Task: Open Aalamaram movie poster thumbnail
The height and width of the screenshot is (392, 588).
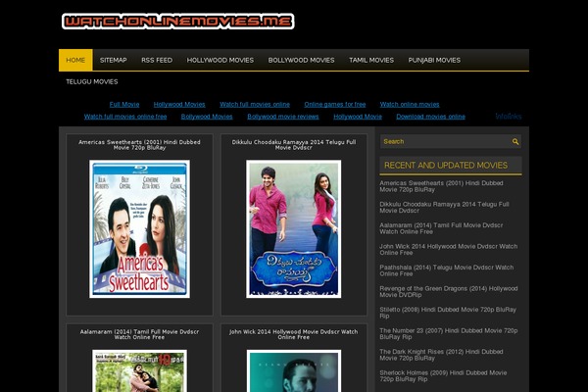Action: pos(139,370)
